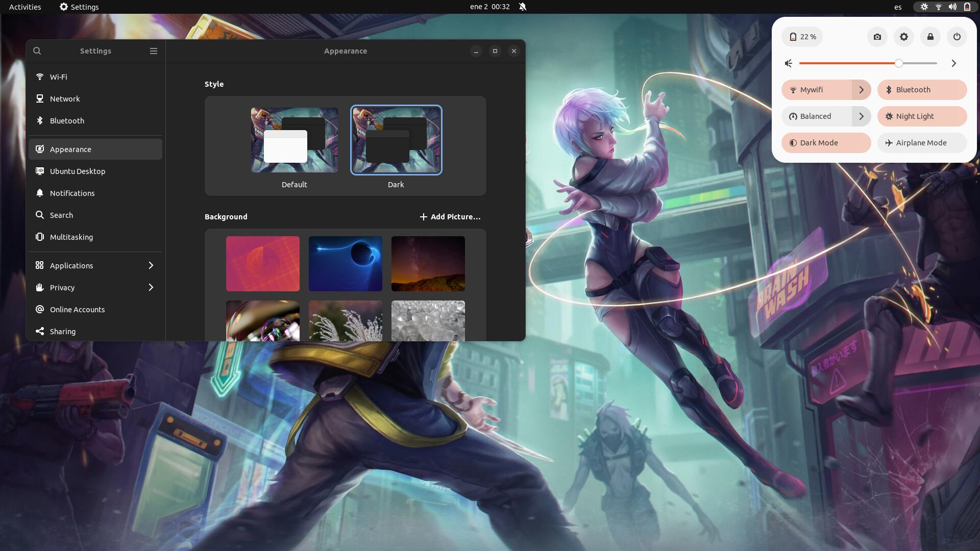Expand the Balanced power mode arrow

point(862,116)
